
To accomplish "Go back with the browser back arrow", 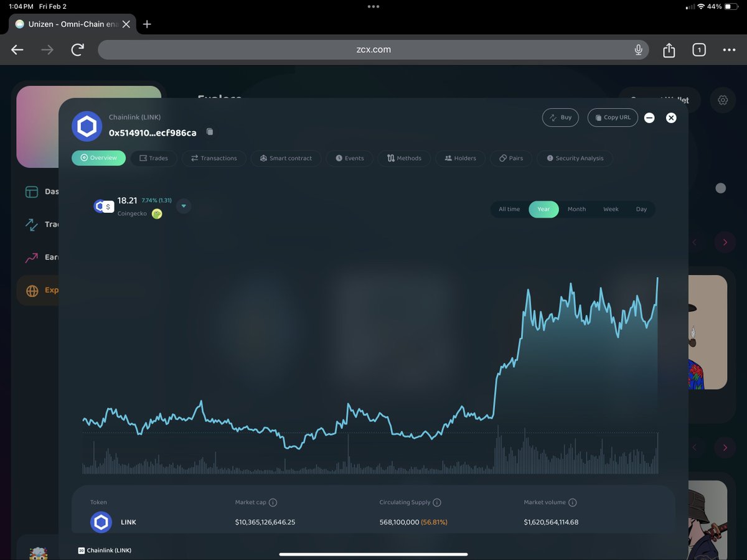I will [x=17, y=50].
